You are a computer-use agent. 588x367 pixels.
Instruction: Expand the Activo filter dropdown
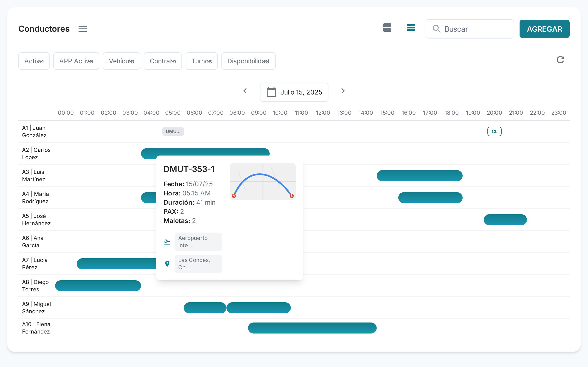pos(34,61)
